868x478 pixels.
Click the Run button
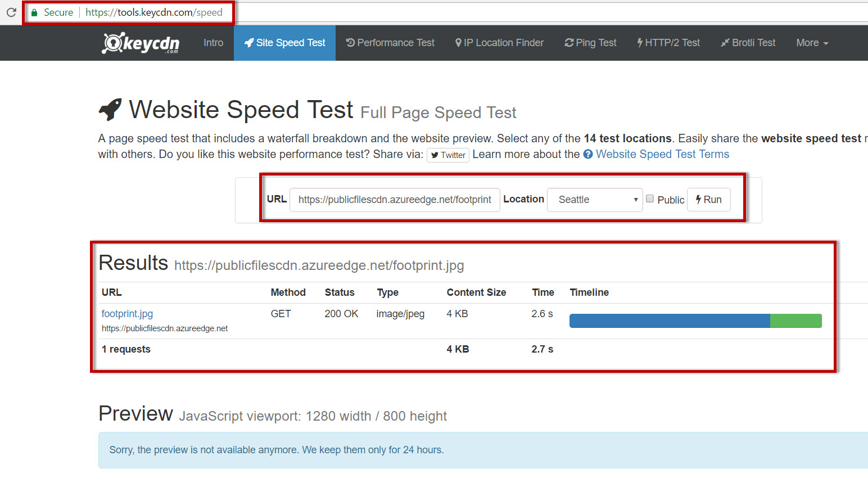tap(709, 200)
